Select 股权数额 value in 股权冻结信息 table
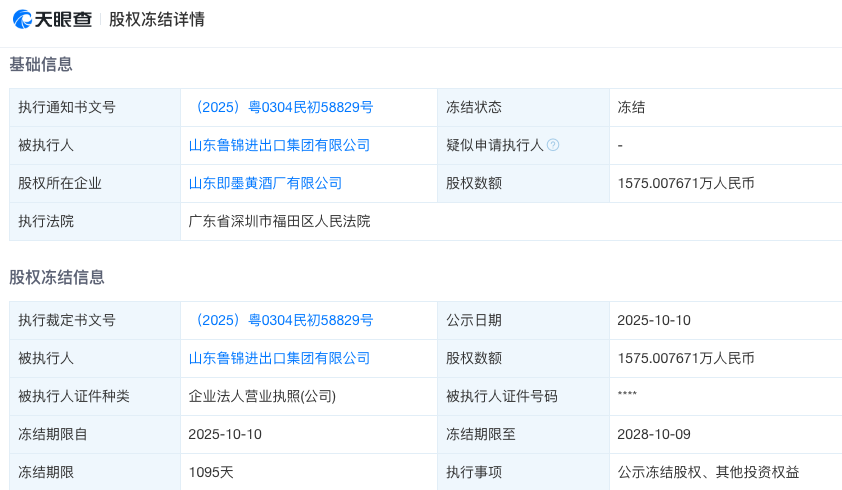 click(686, 358)
